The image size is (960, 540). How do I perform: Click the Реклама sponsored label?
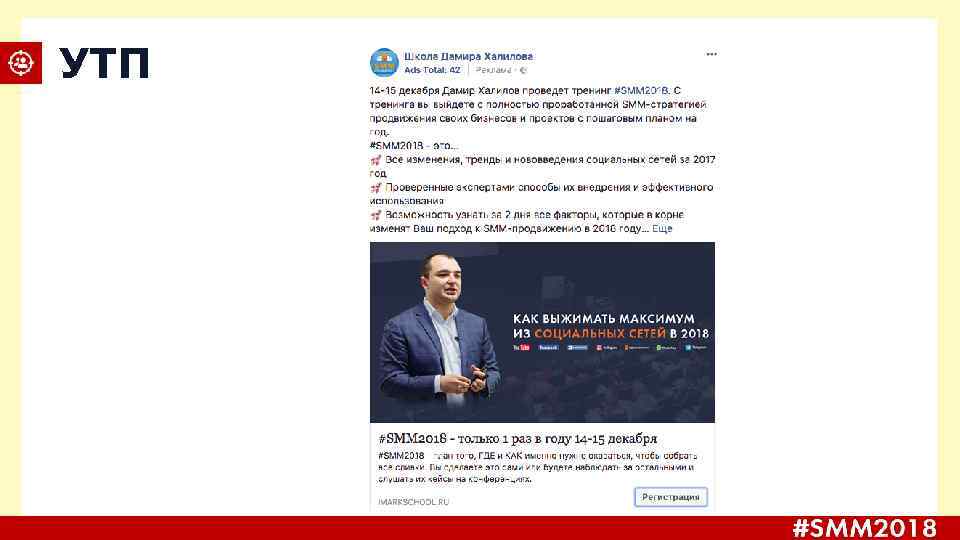coord(493,70)
